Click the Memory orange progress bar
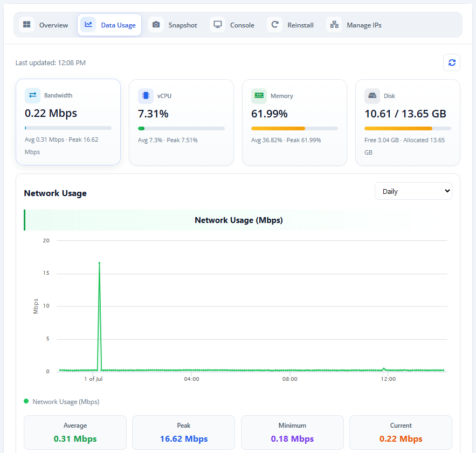Viewport: 476px width, 453px height. click(x=294, y=129)
